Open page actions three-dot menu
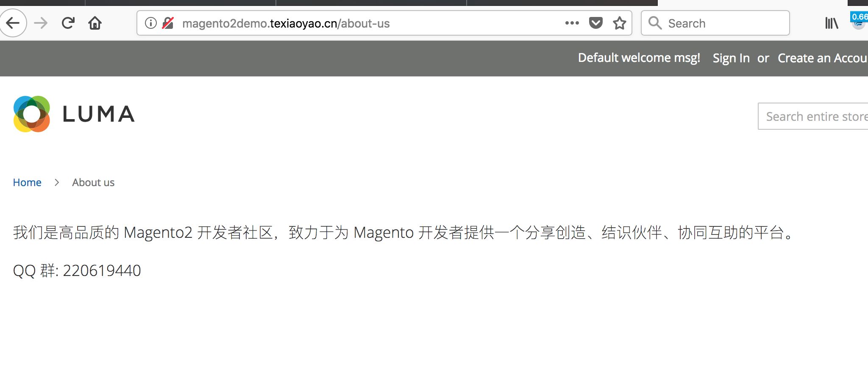 pos(572,23)
